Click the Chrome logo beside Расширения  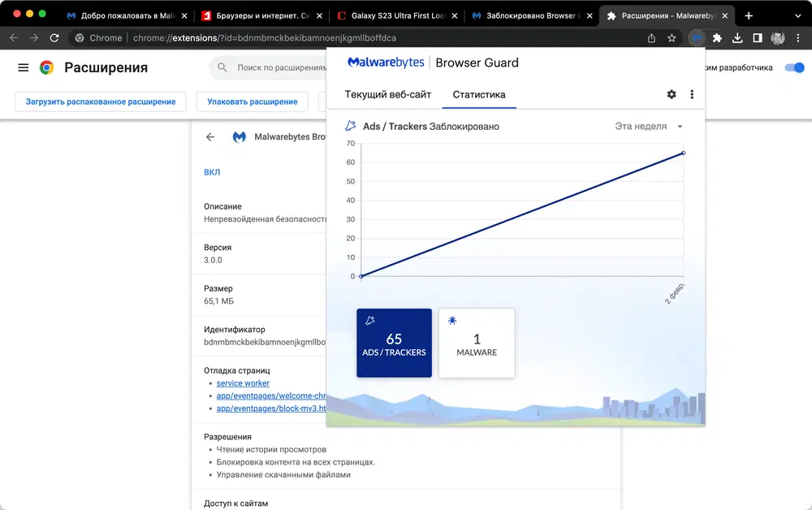click(46, 67)
